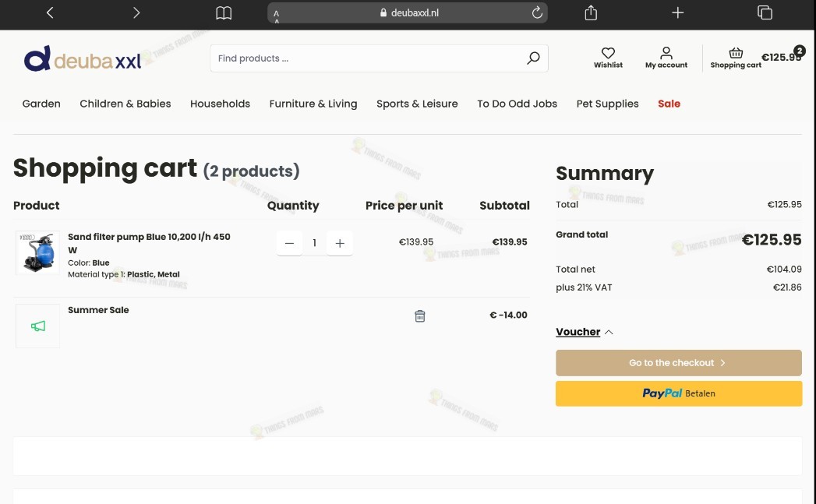This screenshot has height=504, width=816.
Task: Open the Pet Supplies category
Action: click(607, 104)
